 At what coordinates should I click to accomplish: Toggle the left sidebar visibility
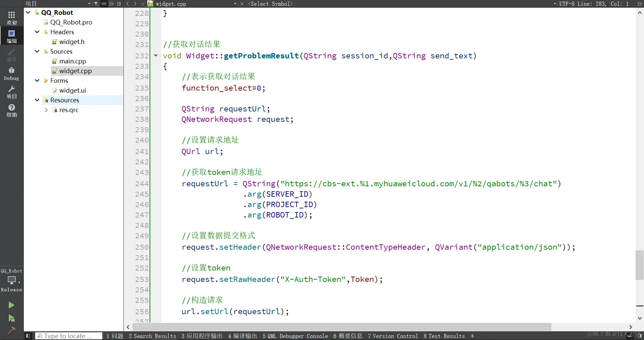(28, 336)
